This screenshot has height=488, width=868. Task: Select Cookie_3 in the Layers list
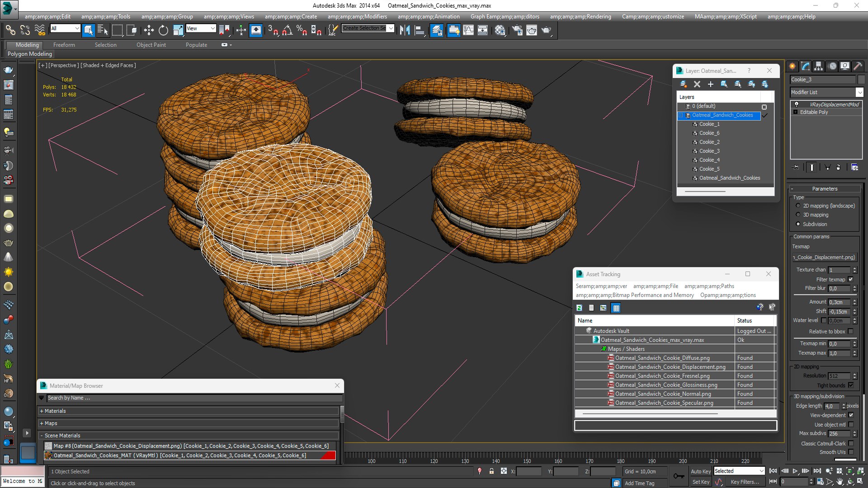click(709, 151)
